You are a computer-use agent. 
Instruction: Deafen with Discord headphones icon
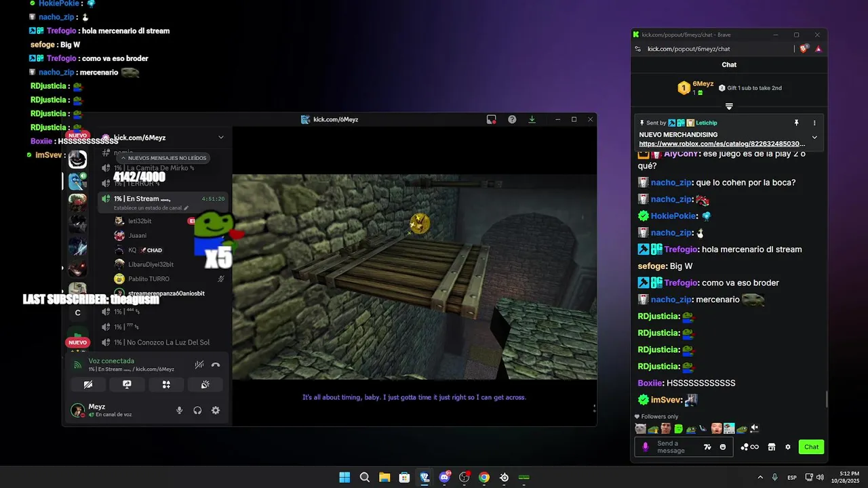point(197,410)
